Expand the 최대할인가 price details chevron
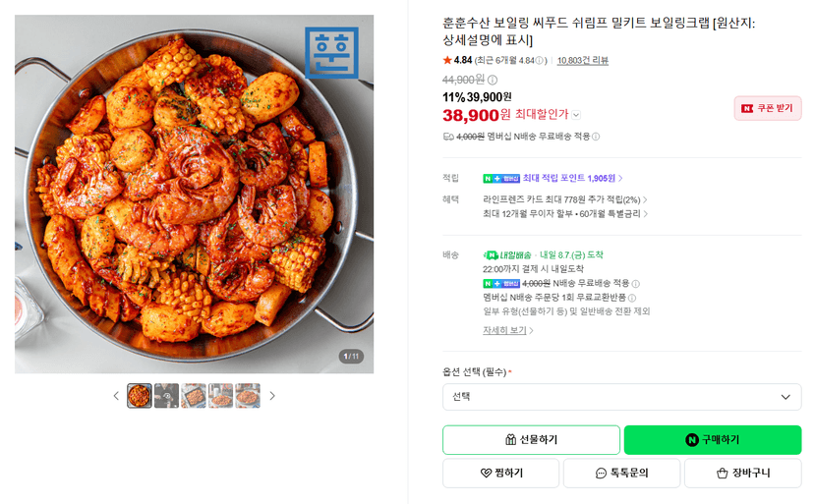 pos(576,115)
